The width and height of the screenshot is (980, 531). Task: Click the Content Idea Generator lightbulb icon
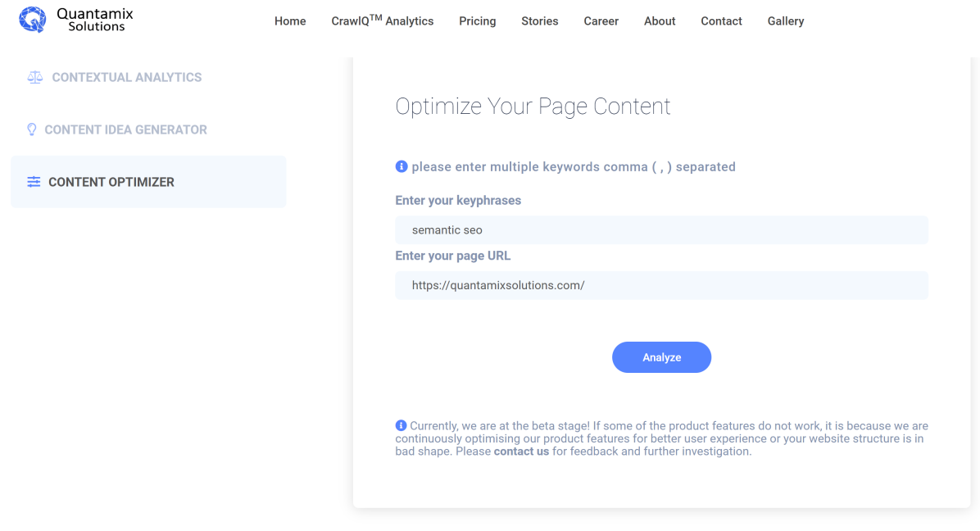[x=32, y=129]
